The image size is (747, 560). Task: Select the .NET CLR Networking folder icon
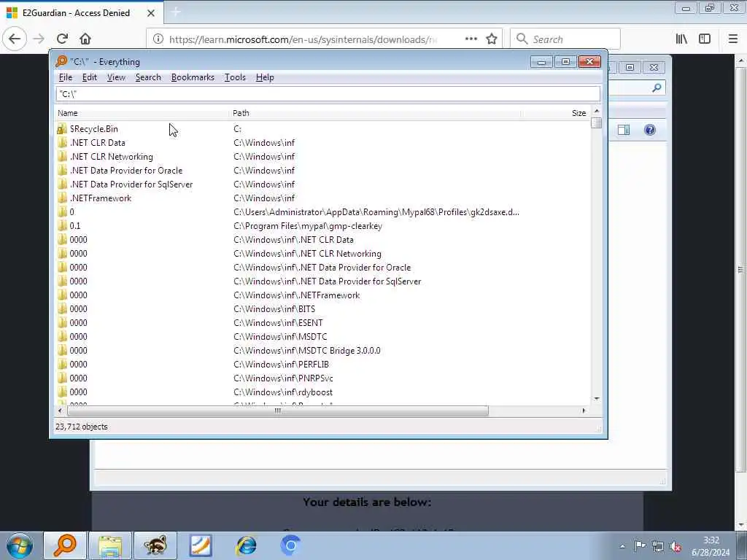[62, 157]
